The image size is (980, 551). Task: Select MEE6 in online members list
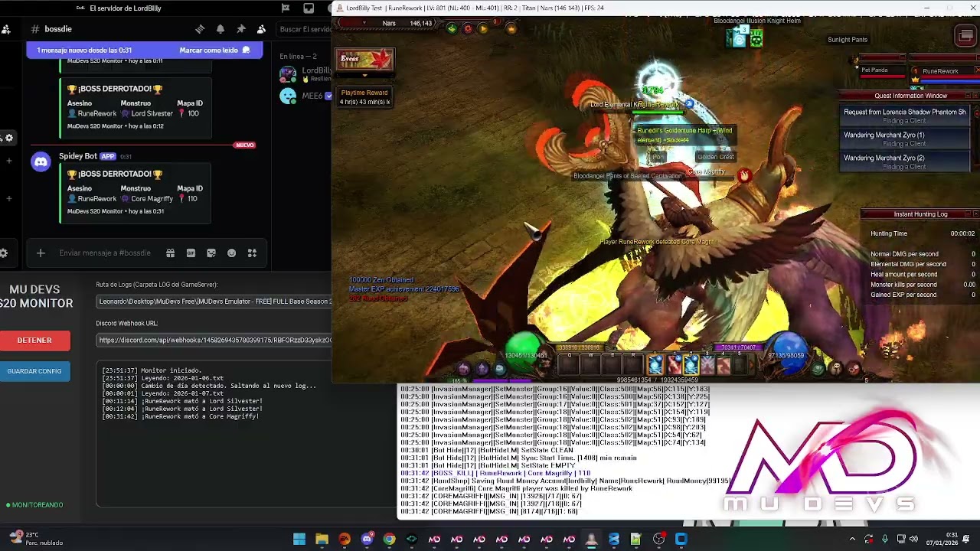[x=305, y=96]
